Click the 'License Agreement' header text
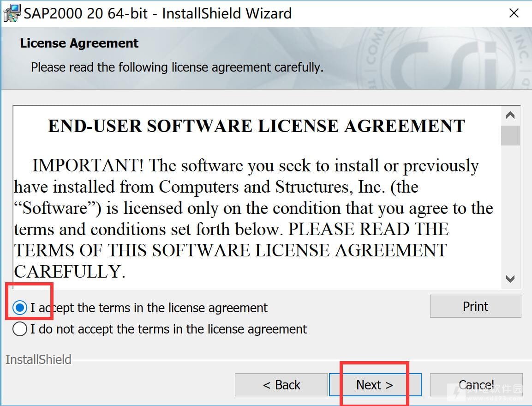This screenshot has width=532, height=406. pyautogui.click(x=79, y=43)
